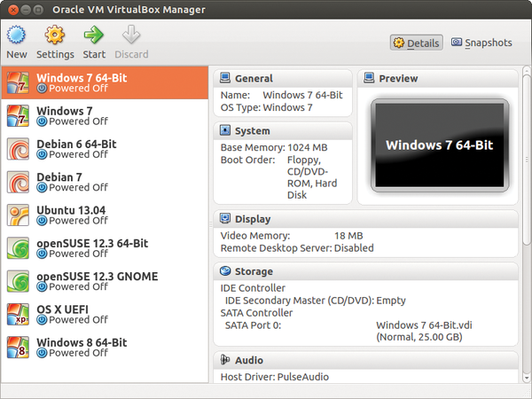Select the openSUSE 12.3 64-Bit machine
Screen dimensions: 532x399
click(x=105, y=248)
